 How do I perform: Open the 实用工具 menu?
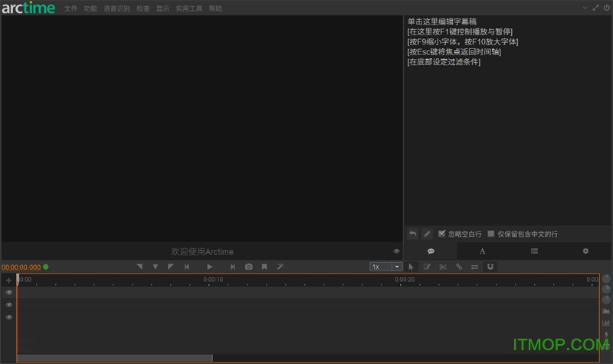[188, 8]
